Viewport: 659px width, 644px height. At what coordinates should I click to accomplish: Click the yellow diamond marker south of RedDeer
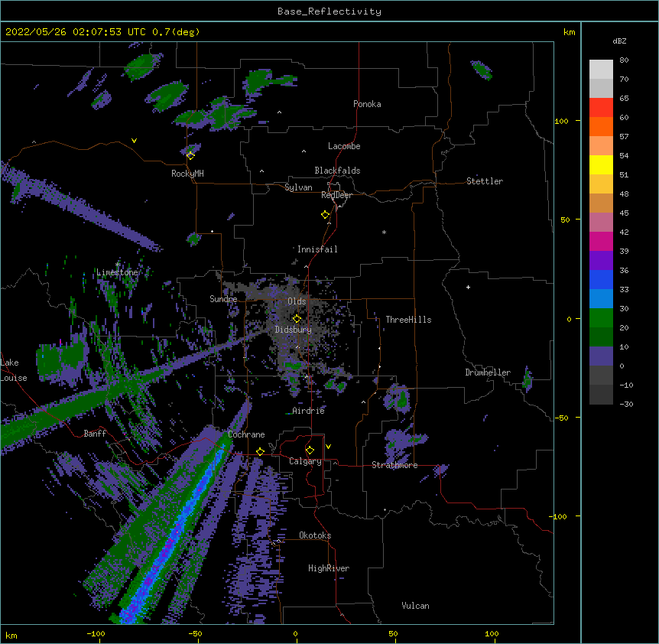point(326,214)
